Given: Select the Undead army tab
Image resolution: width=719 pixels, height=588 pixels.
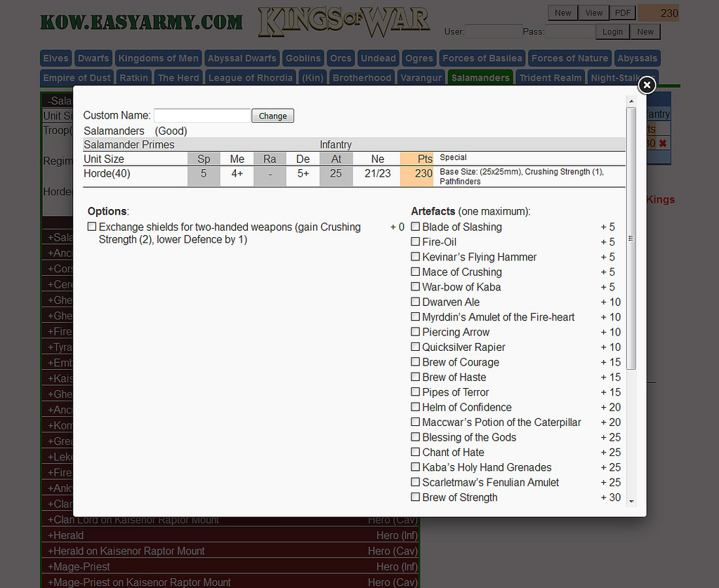Looking at the screenshot, I should click(x=378, y=58).
